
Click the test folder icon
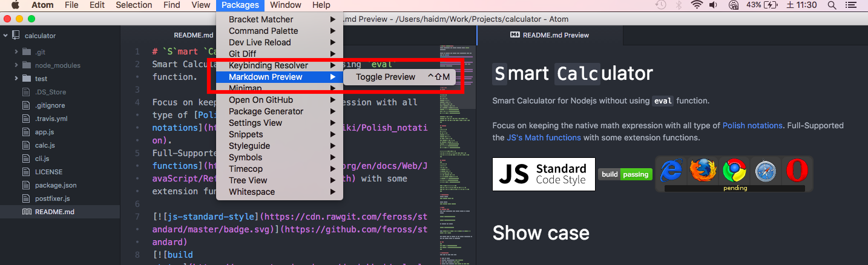pos(26,79)
